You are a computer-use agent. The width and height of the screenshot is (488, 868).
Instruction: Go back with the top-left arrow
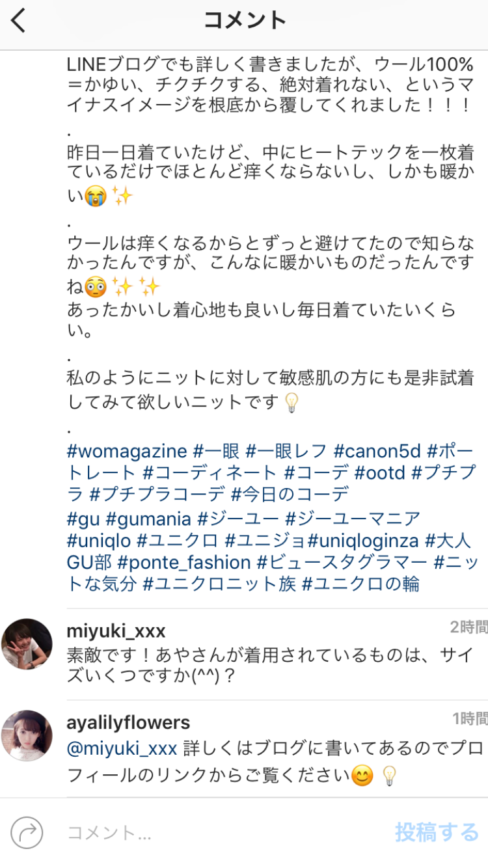(x=18, y=21)
